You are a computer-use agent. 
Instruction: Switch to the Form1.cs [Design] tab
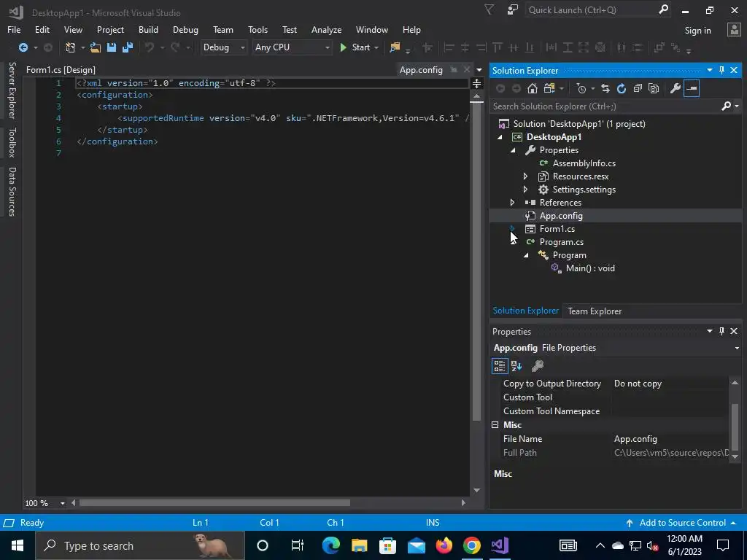point(61,70)
